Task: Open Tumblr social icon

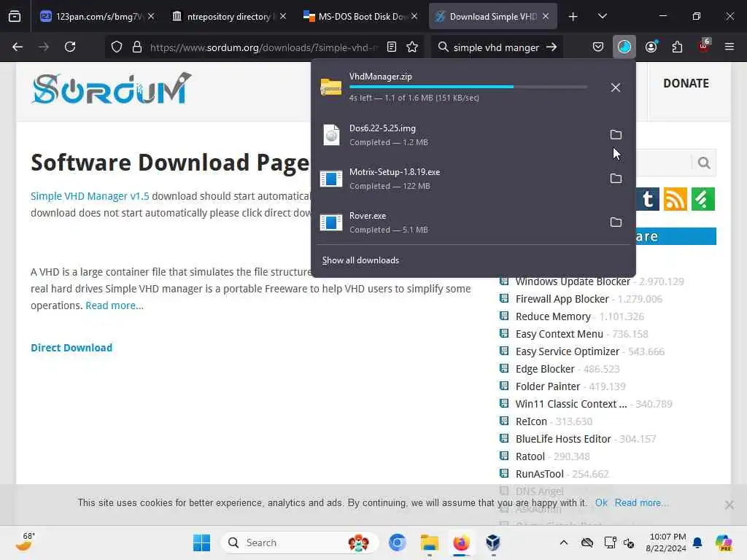Action: 648,199
